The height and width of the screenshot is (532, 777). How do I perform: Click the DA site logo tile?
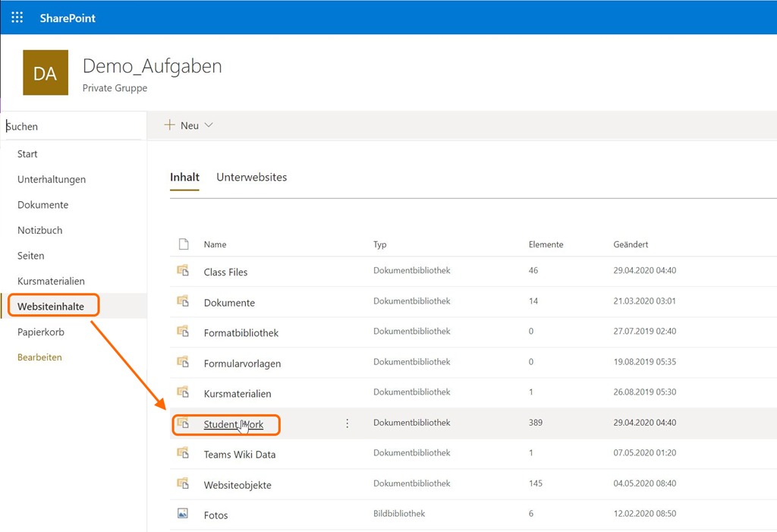pyautogui.click(x=46, y=73)
